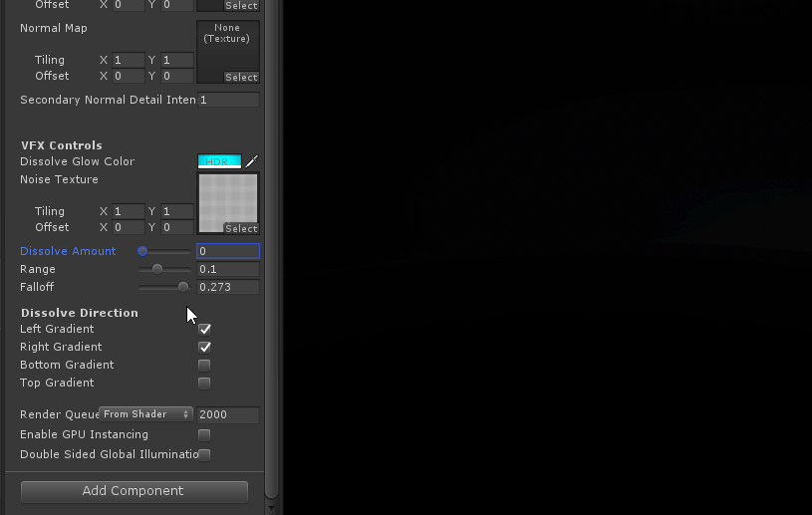Viewport: 812px width, 515px height.
Task: Click the Range label
Action: [x=37, y=269]
